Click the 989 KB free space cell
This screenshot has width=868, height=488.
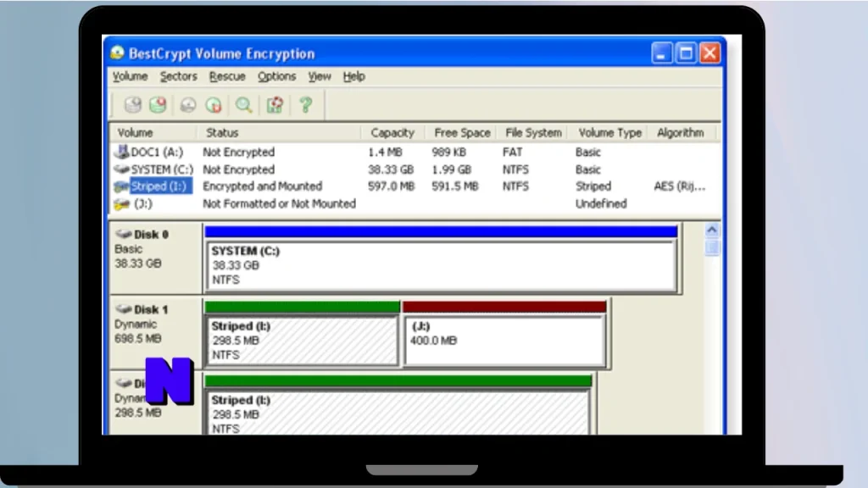[448, 152]
